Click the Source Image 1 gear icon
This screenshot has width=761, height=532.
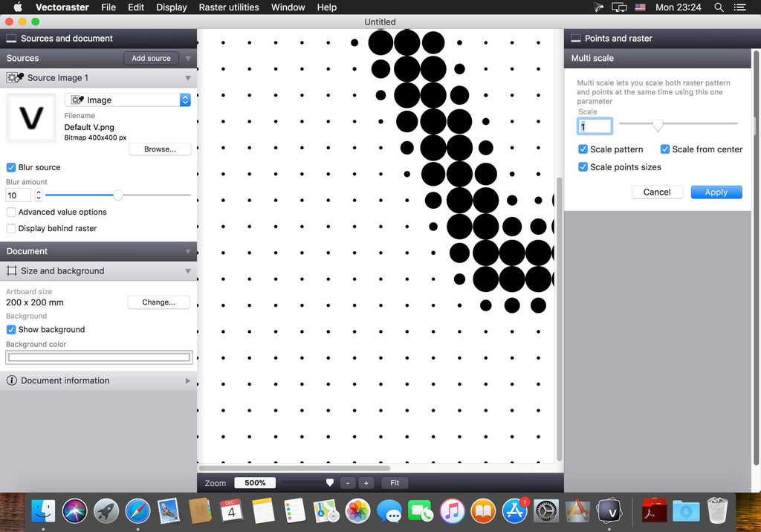pos(15,78)
